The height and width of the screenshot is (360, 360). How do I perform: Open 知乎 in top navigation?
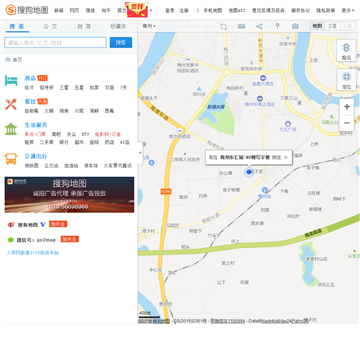[x=106, y=10]
